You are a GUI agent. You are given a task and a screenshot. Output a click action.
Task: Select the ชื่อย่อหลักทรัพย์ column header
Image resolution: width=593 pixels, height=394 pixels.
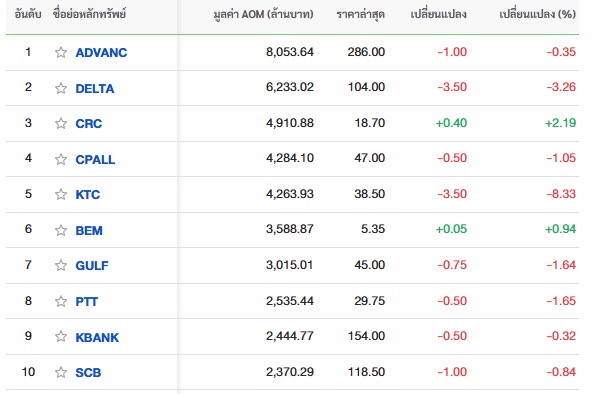pyautogui.click(x=89, y=14)
